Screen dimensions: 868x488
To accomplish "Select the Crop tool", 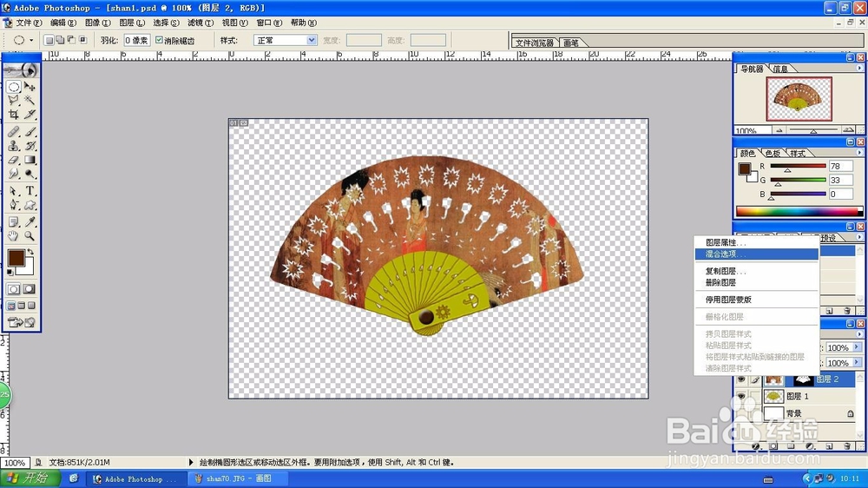I will click(x=14, y=114).
